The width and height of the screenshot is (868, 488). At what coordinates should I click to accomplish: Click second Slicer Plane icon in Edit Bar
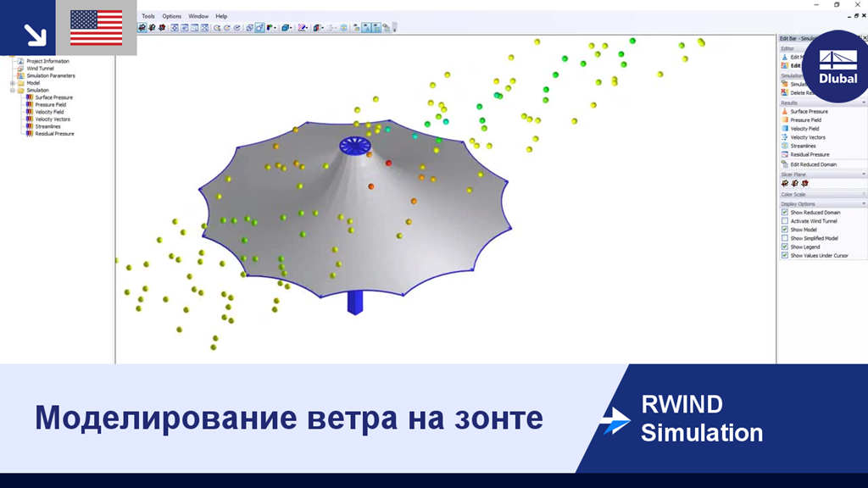coord(795,183)
